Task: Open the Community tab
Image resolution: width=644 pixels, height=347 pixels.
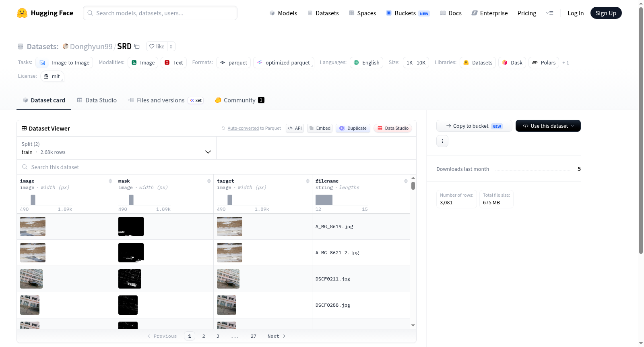Action: tap(239, 100)
